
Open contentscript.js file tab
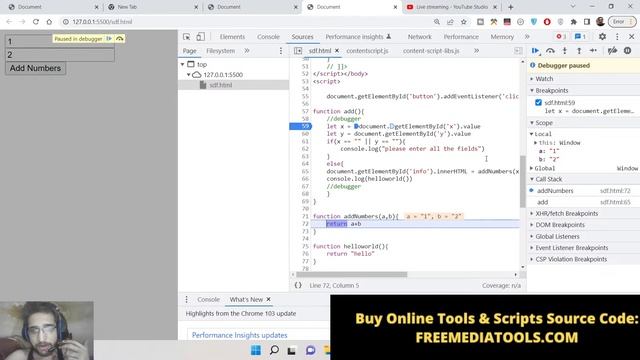click(367, 51)
